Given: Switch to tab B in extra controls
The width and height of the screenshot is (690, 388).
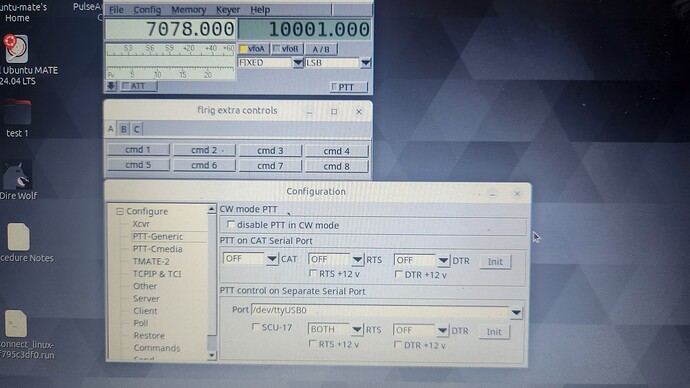Looking at the screenshot, I should [x=124, y=129].
